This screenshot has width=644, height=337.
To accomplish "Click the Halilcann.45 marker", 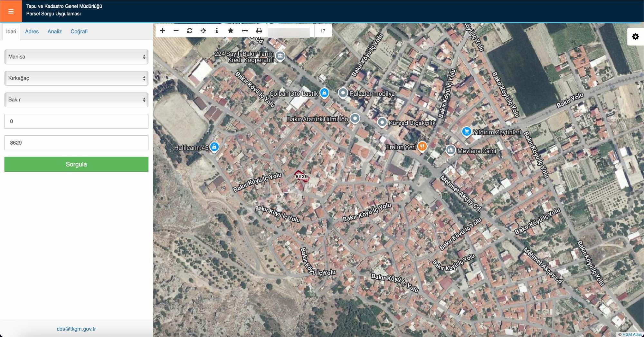I will (x=214, y=147).
